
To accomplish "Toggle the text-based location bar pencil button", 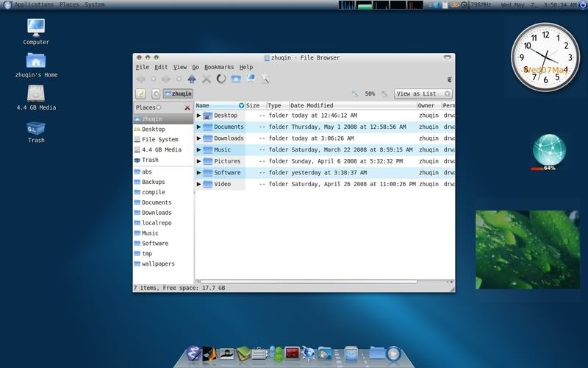I will [x=140, y=93].
